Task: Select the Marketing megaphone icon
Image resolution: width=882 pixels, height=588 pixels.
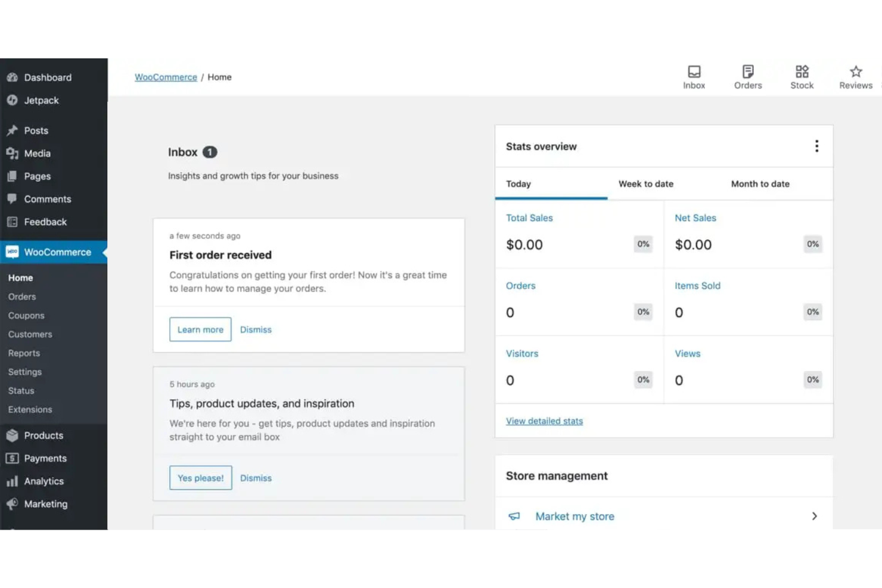Action: coord(13,504)
